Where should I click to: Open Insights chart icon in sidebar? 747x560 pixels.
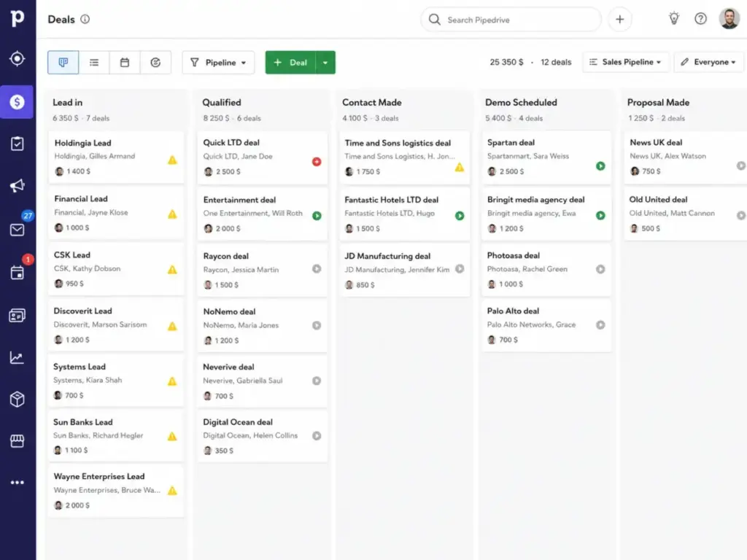point(18,357)
